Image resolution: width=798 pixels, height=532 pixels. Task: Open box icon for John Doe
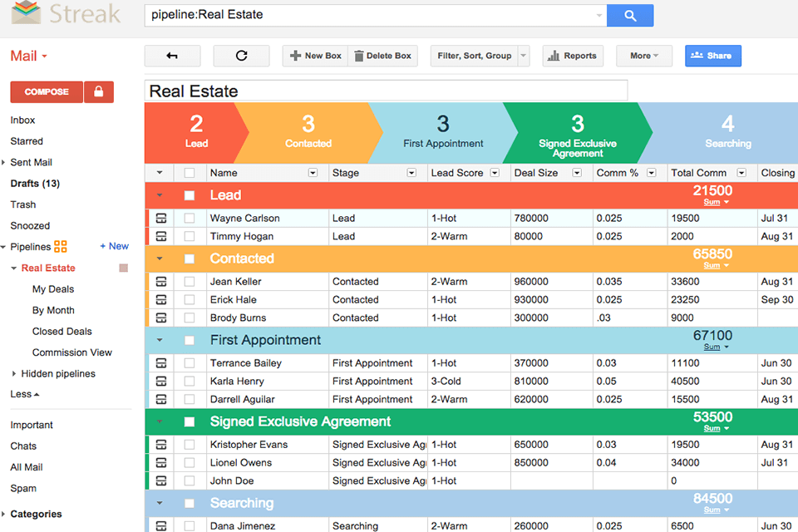160,481
